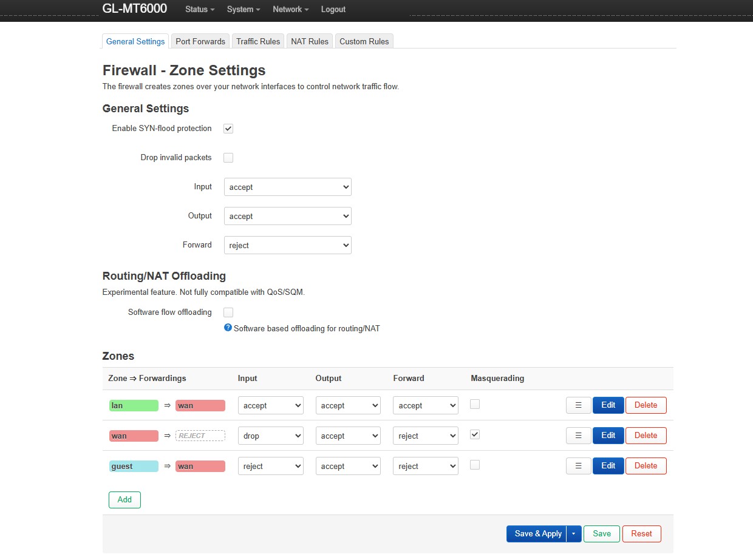Click the blue help icon for software offloading

pos(228,328)
